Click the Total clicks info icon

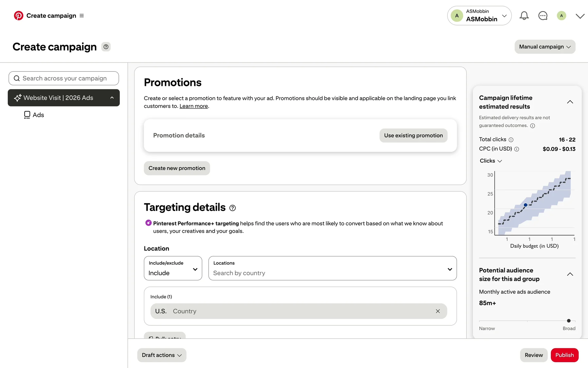click(x=511, y=140)
